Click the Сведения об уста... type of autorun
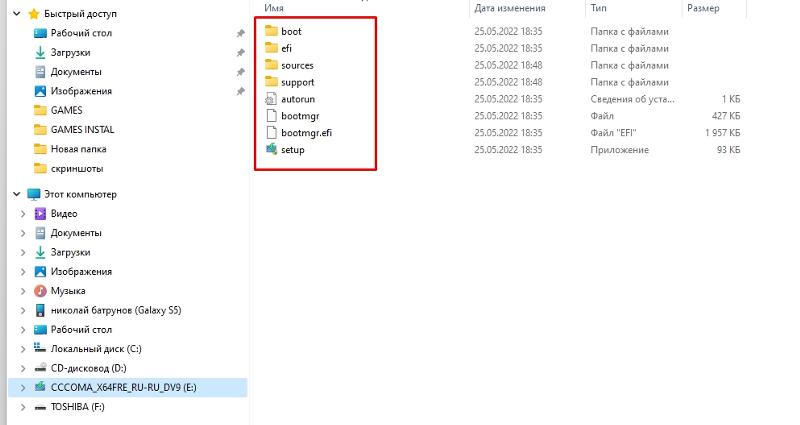The width and height of the screenshot is (800, 425). 633,99
